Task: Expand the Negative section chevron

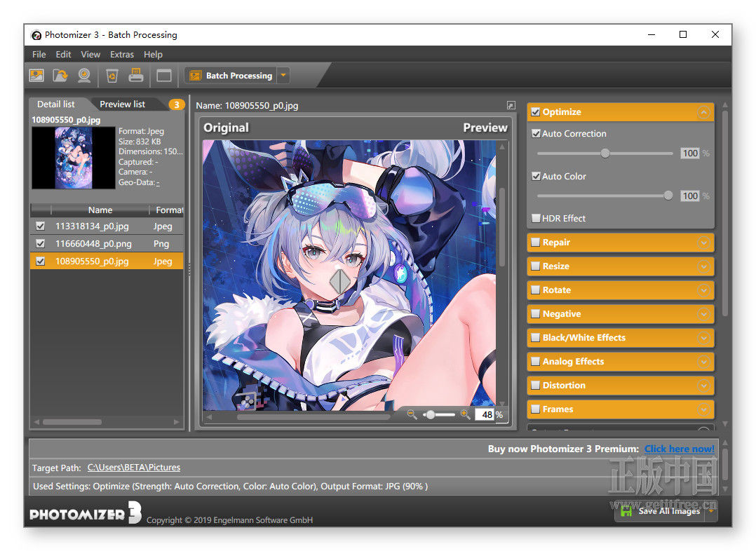Action: 703,314
